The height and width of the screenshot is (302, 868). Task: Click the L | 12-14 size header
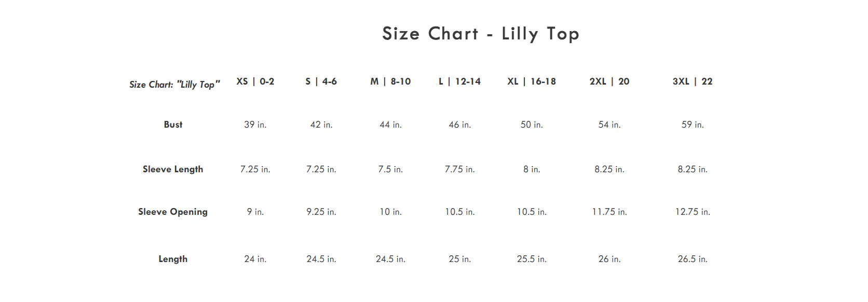tap(459, 81)
